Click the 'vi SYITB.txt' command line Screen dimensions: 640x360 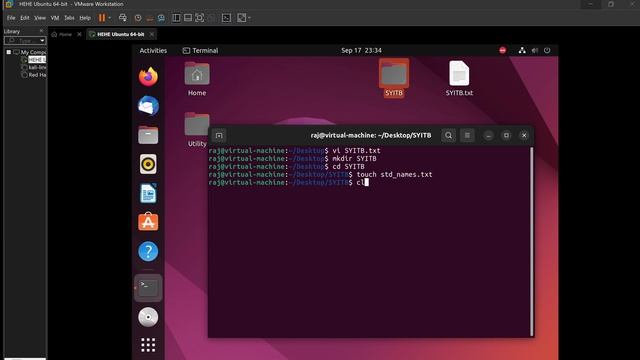[x=356, y=151]
